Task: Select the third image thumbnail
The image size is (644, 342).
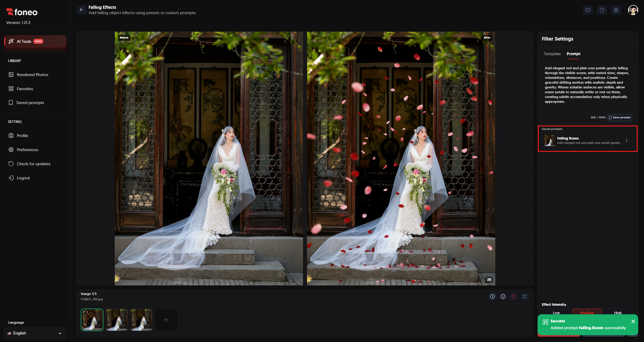Action: [141, 320]
